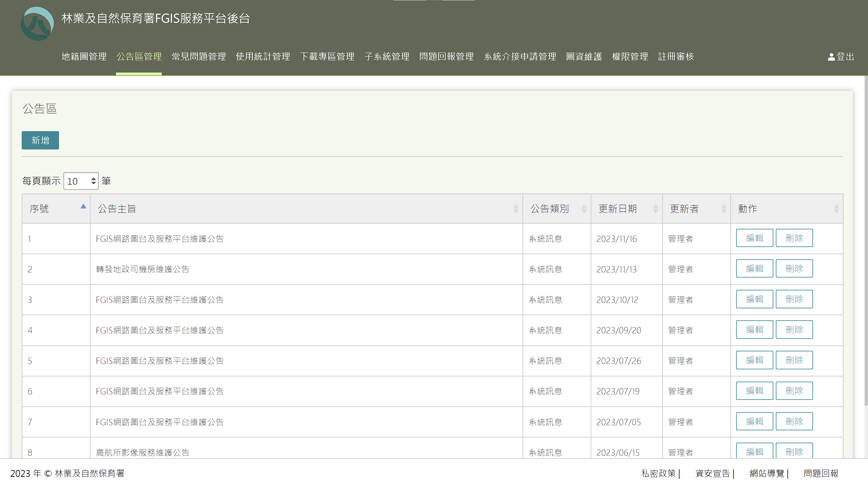The width and height of the screenshot is (868, 488).
Task: Sort by 公告類別 column arrows
Action: (584, 209)
